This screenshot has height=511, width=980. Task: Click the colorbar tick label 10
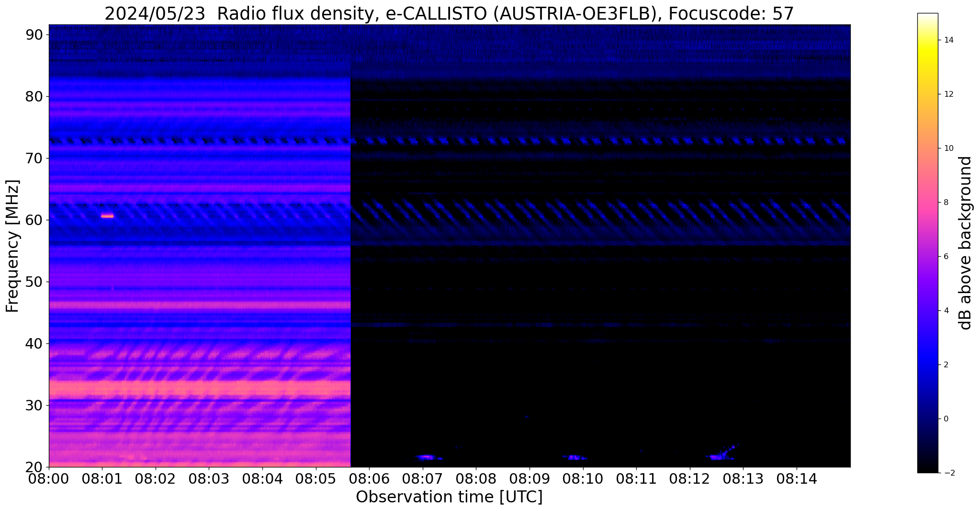click(x=948, y=148)
